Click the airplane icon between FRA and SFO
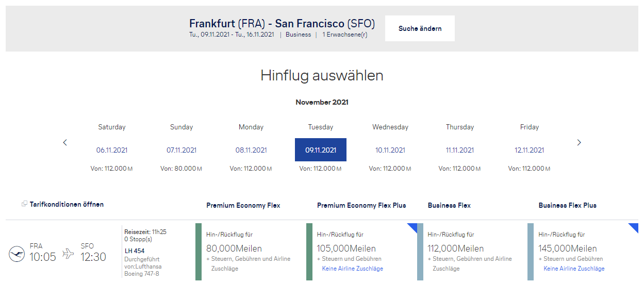The height and width of the screenshot is (283, 644). pos(68,254)
